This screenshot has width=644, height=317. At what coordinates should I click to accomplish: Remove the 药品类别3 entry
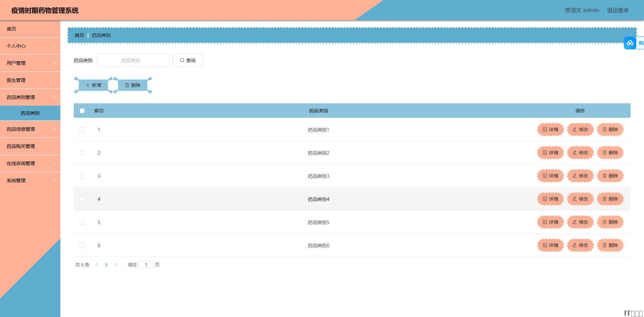[610, 176]
